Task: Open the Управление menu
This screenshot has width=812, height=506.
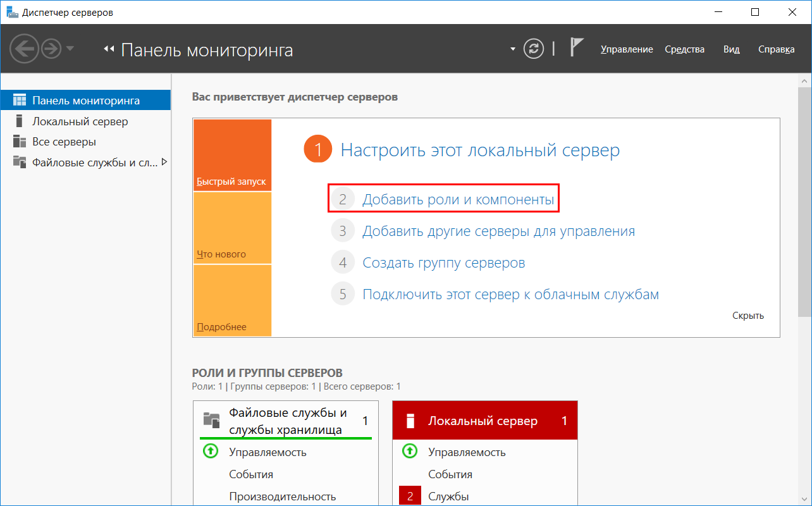Action: point(626,49)
